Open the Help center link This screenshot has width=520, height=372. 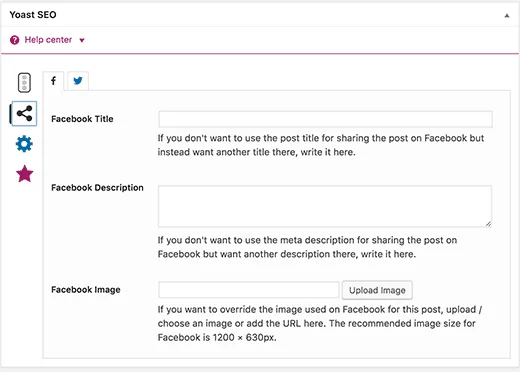pos(48,40)
